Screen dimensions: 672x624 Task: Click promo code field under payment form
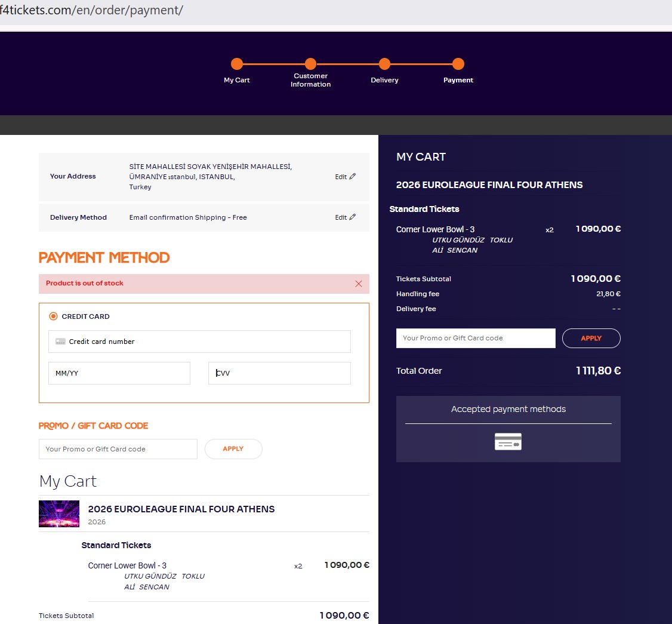coord(118,449)
